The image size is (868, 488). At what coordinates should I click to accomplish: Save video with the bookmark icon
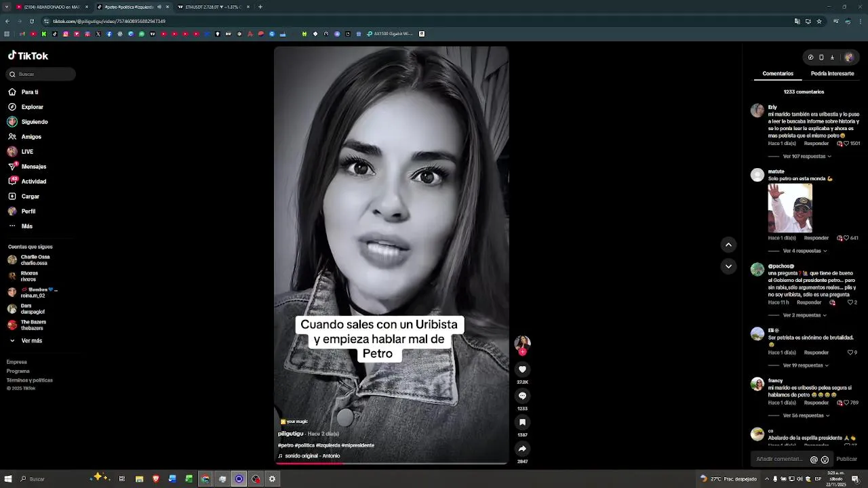522,422
